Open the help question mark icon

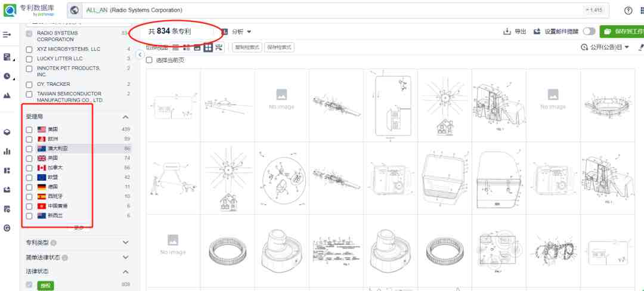pos(628,11)
